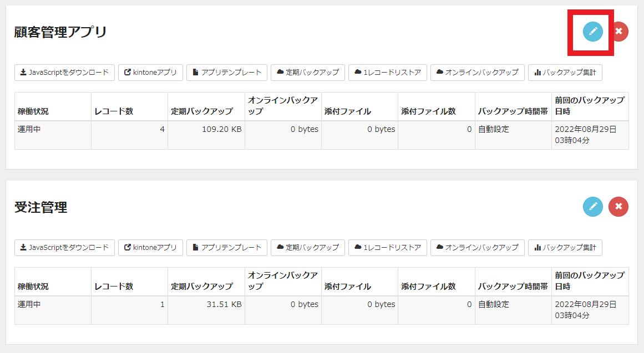644x353 pixels.
Task: Click the 109.20 KB backup size cell
Action: (206, 135)
